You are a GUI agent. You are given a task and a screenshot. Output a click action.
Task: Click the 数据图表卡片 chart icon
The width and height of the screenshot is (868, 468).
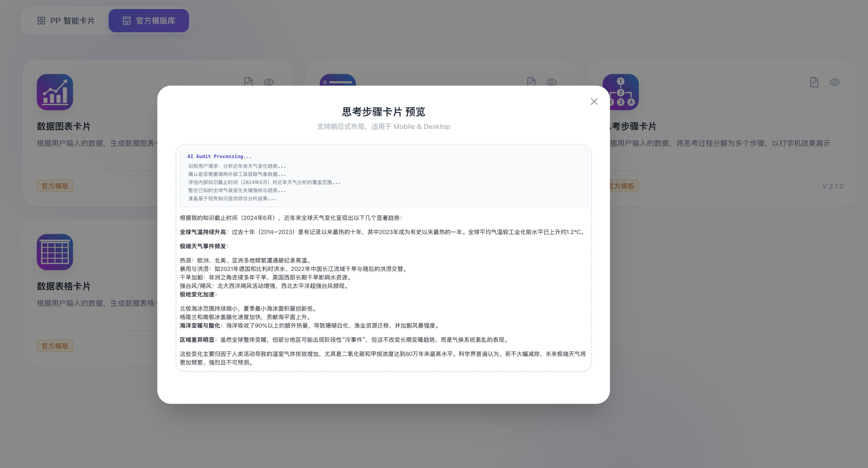coord(55,92)
